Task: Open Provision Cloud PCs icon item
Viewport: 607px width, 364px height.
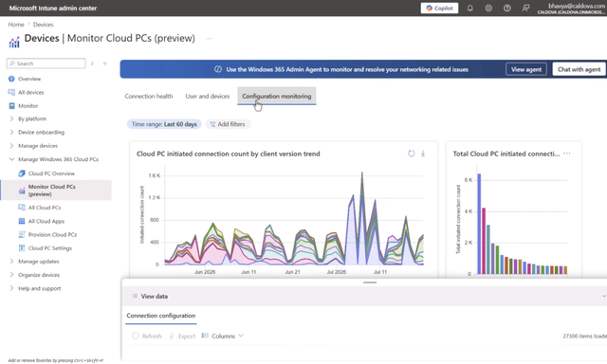Action: [22, 235]
